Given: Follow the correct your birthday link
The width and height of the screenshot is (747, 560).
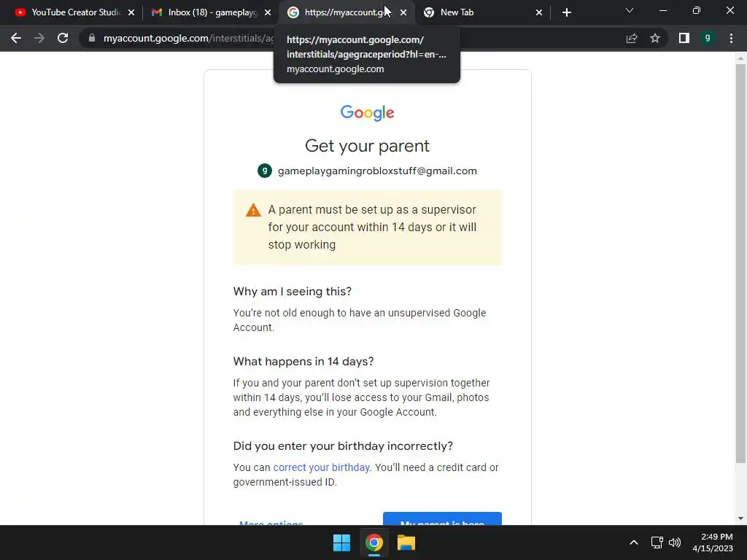Looking at the screenshot, I should [x=321, y=467].
